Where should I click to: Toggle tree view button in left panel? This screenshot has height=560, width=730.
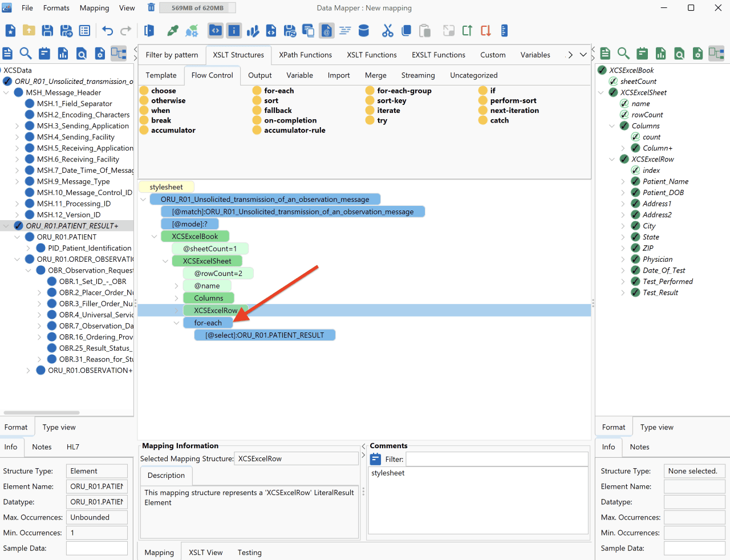click(119, 54)
